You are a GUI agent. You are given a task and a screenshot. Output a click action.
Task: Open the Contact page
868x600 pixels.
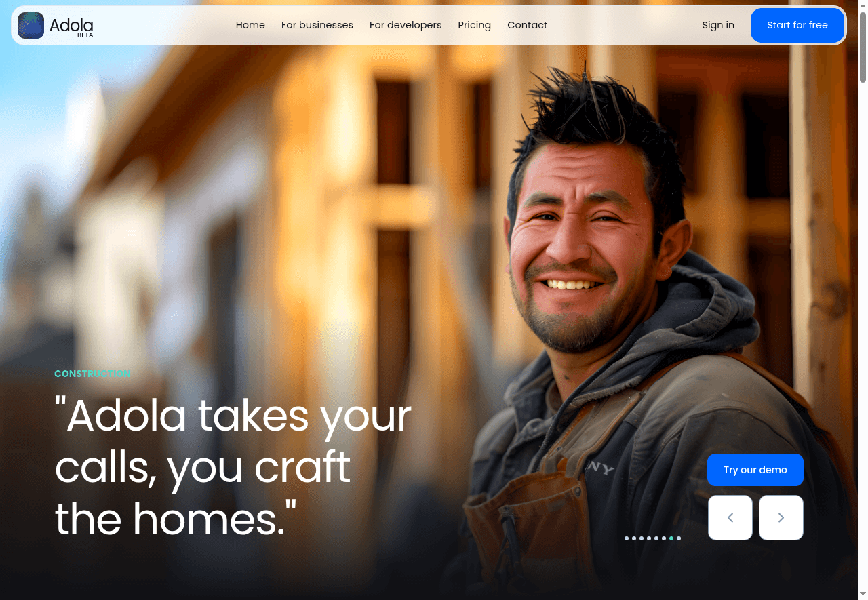(527, 25)
